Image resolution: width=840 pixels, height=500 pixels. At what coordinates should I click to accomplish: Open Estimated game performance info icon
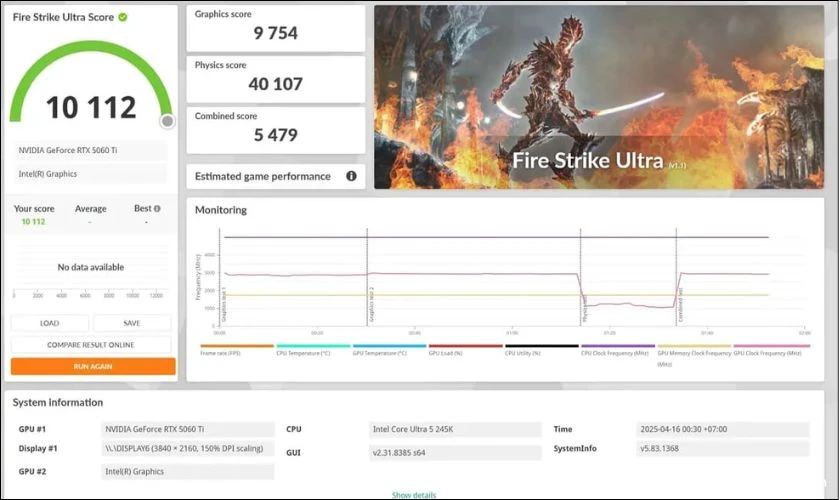[351, 176]
